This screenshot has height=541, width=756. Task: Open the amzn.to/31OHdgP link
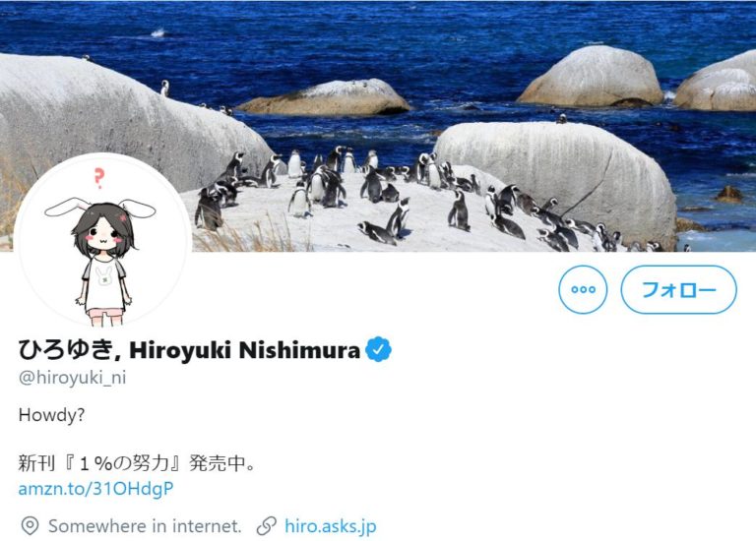point(95,489)
